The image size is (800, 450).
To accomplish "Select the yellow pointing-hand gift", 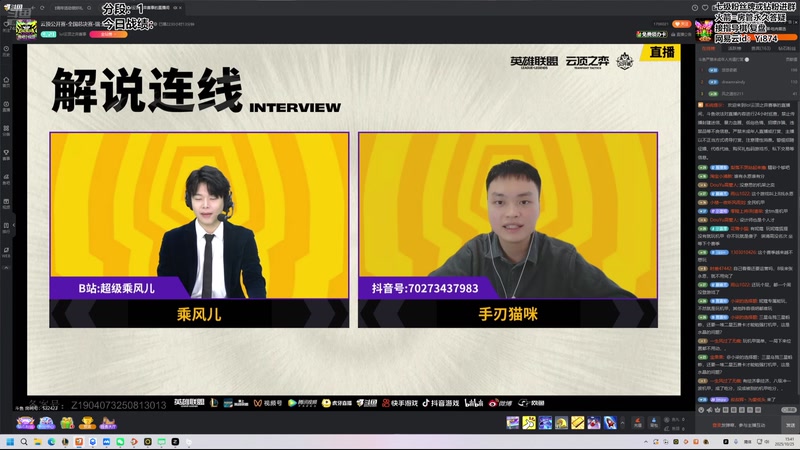I will click(x=529, y=422).
